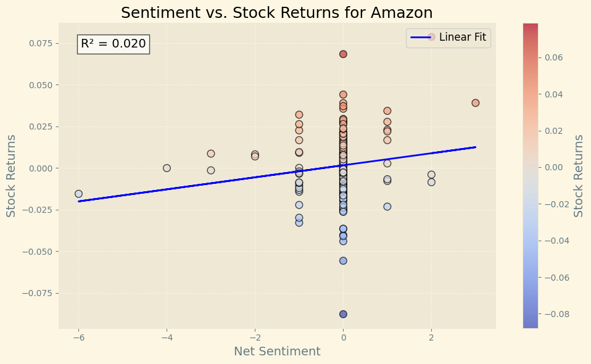Click the data point at net sentiment −4

pyautogui.click(x=167, y=168)
